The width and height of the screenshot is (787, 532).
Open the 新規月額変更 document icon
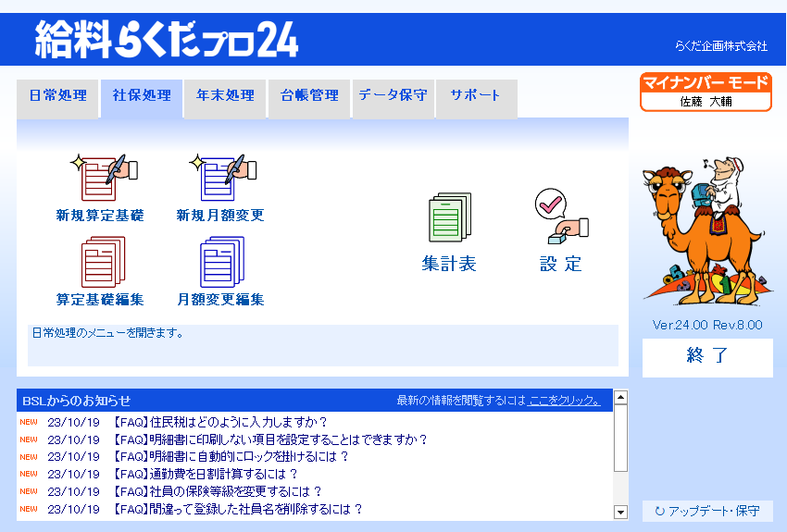(x=223, y=178)
